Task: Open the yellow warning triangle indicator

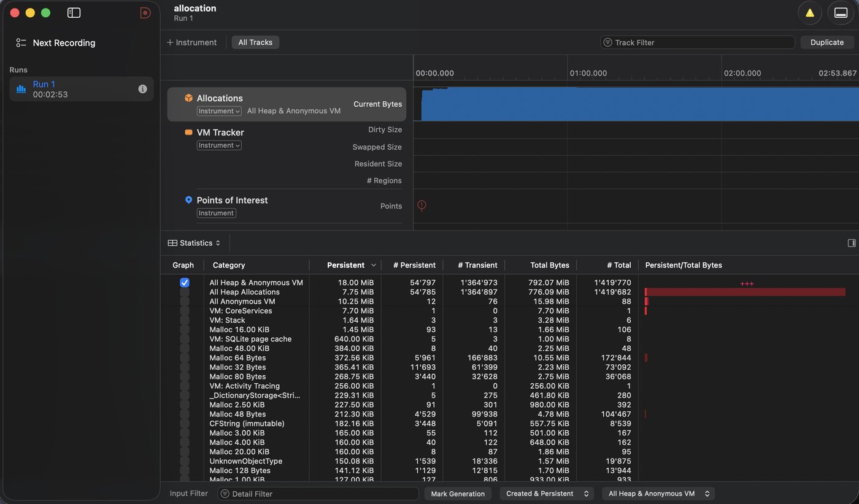Action: tap(810, 13)
